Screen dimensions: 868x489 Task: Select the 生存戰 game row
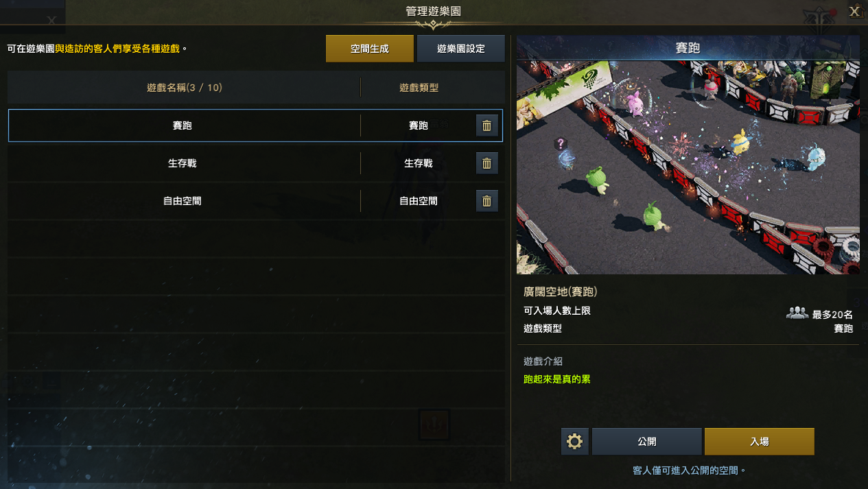point(255,163)
